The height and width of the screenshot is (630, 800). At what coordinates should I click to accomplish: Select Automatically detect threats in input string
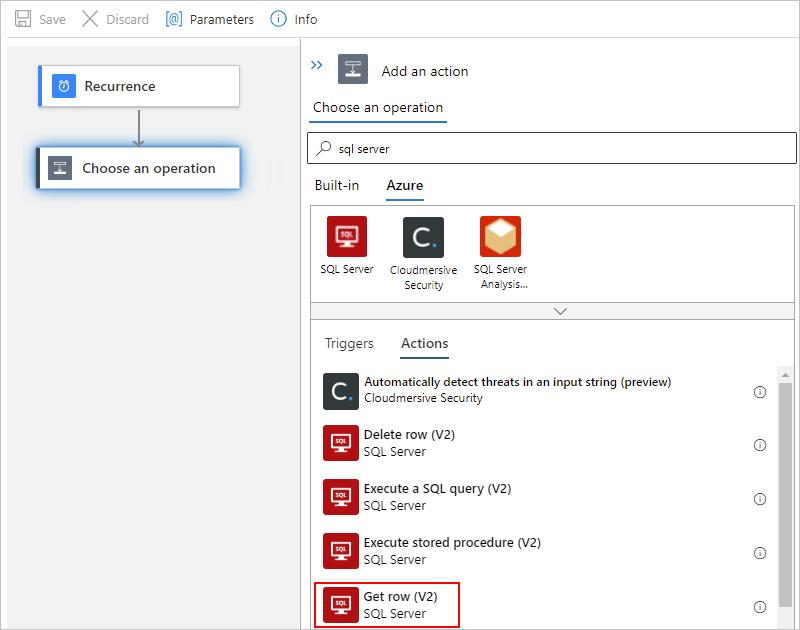pos(546,390)
